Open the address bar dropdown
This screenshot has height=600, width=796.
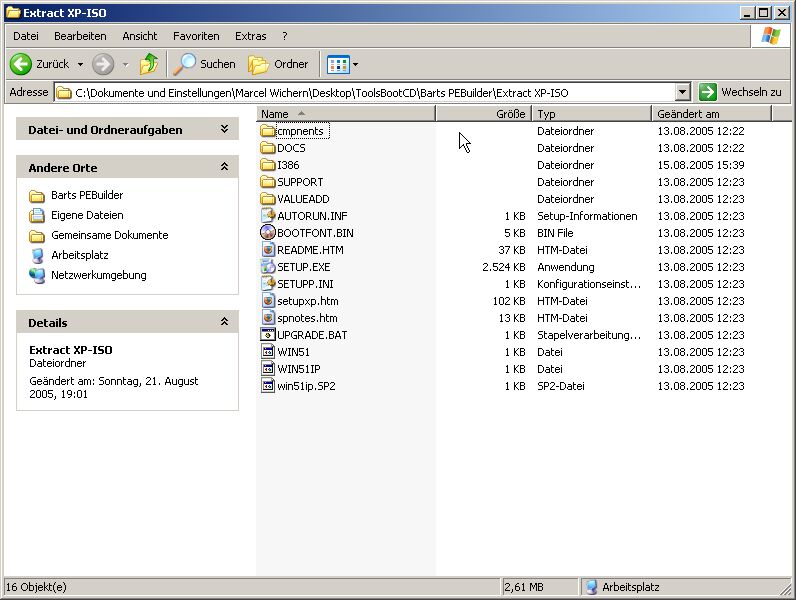pyautogui.click(x=682, y=92)
